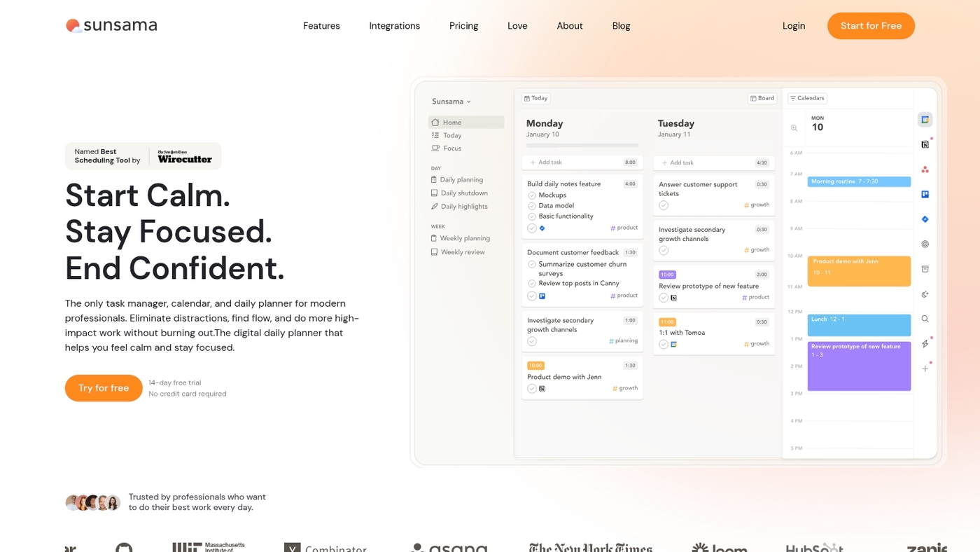Viewport: 980px width, 552px height.
Task: Open the Notion integration panel
Action: [925, 143]
